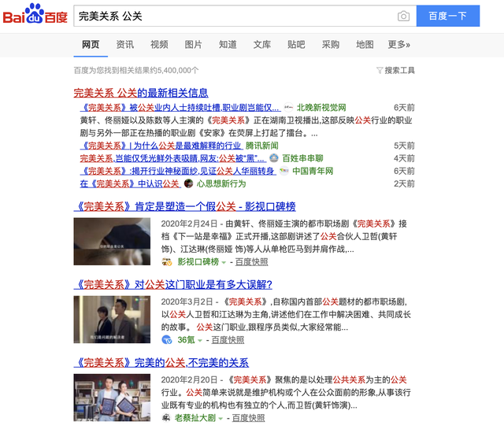Expand the dropdown arrow next to 影视口碑榜
This screenshot has height=429, width=504.
[224, 262]
